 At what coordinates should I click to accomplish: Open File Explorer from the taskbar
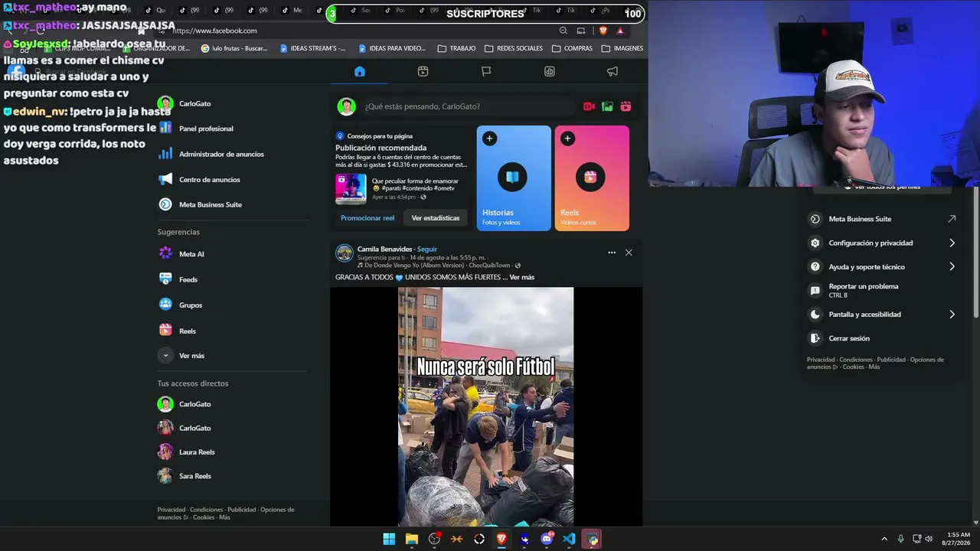[412, 539]
